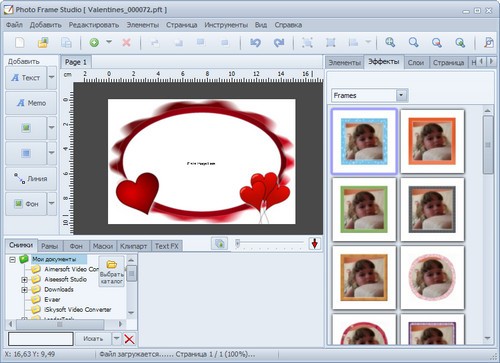Adjust the thumbnail size slider handle

click(237, 244)
